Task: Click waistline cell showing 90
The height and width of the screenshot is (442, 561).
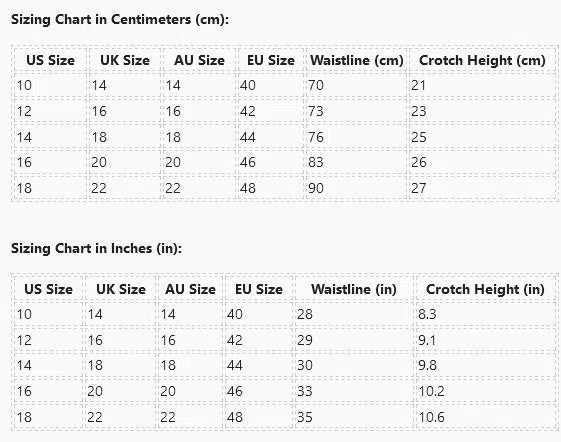Action: [357, 188]
